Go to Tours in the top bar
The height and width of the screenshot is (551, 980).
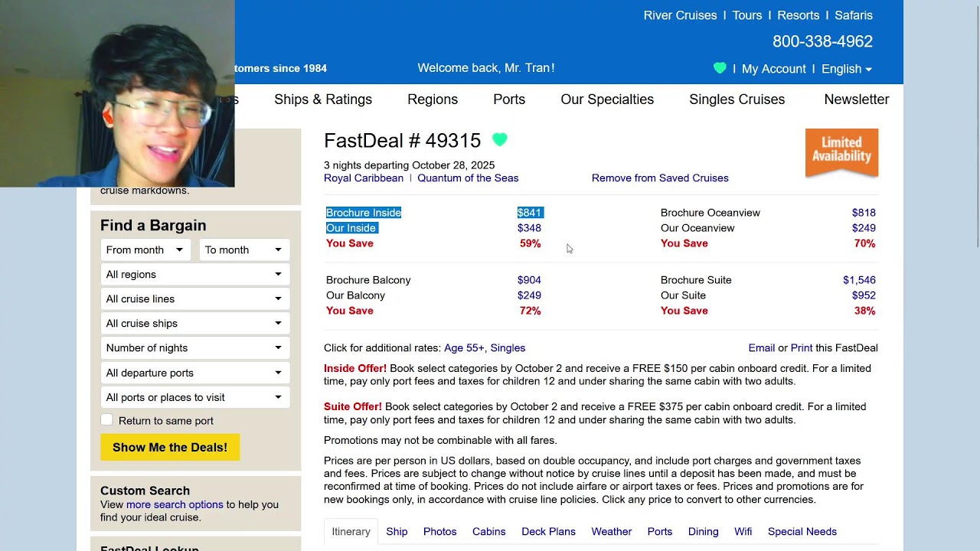(747, 15)
